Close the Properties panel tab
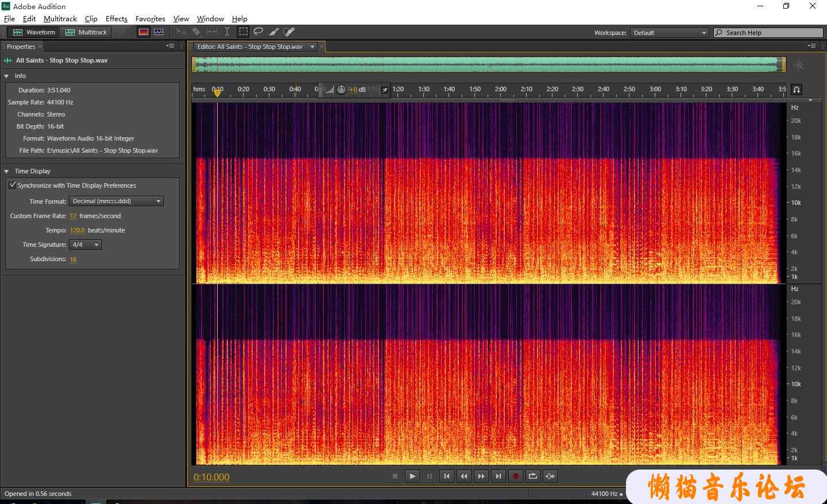827x504 pixels. 40,46
